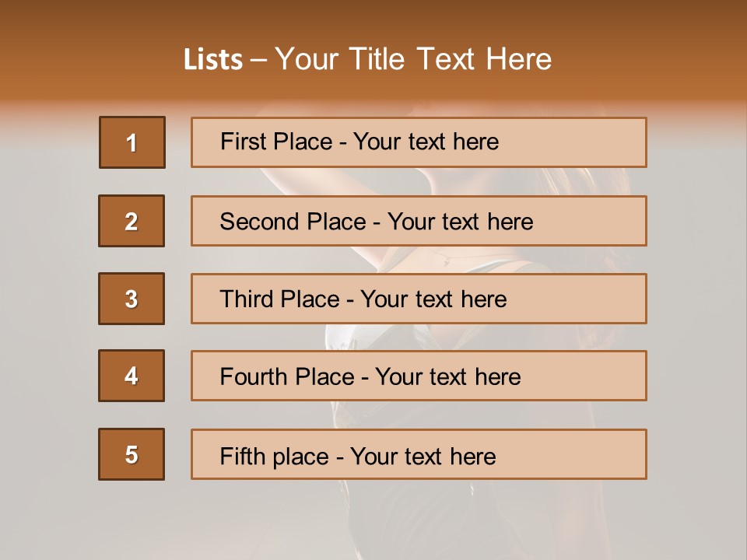This screenshot has width=747, height=560.
Task: Select the number 2 box
Action: pyautogui.click(x=132, y=221)
